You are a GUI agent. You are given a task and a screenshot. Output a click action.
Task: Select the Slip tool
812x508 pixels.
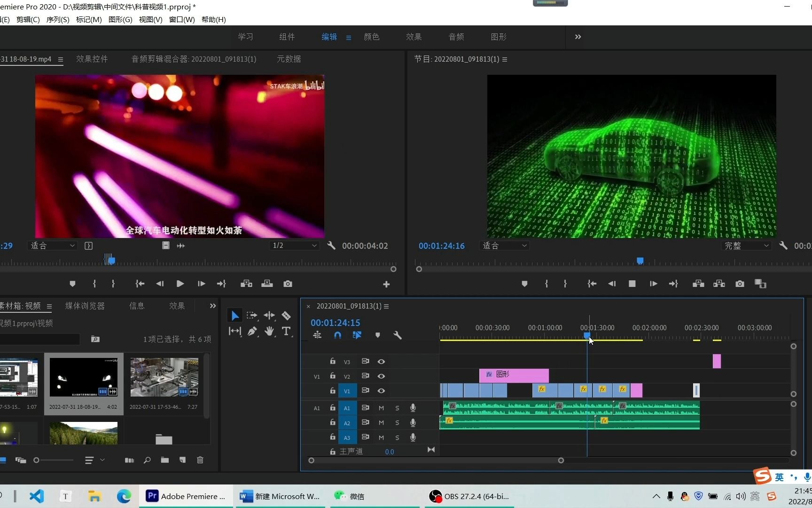[x=235, y=331]
